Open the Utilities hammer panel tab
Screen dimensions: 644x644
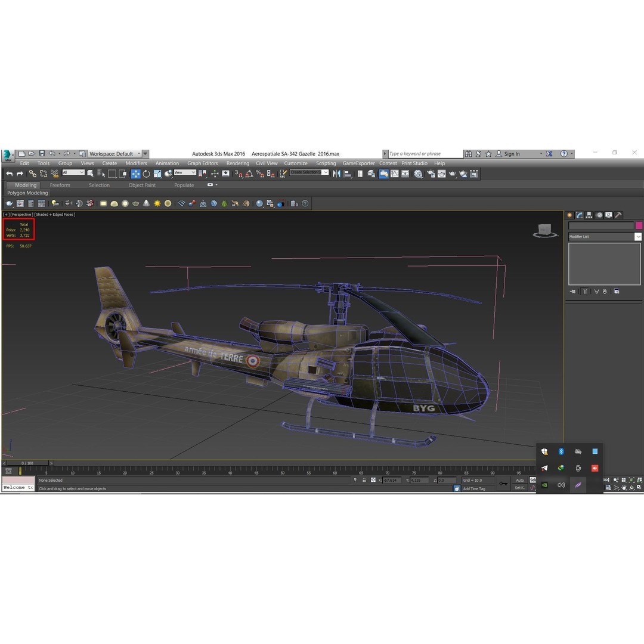(x=618, y=215)
